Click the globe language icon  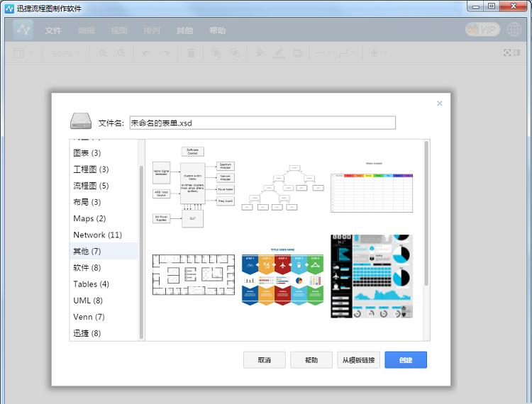[514, 30]
